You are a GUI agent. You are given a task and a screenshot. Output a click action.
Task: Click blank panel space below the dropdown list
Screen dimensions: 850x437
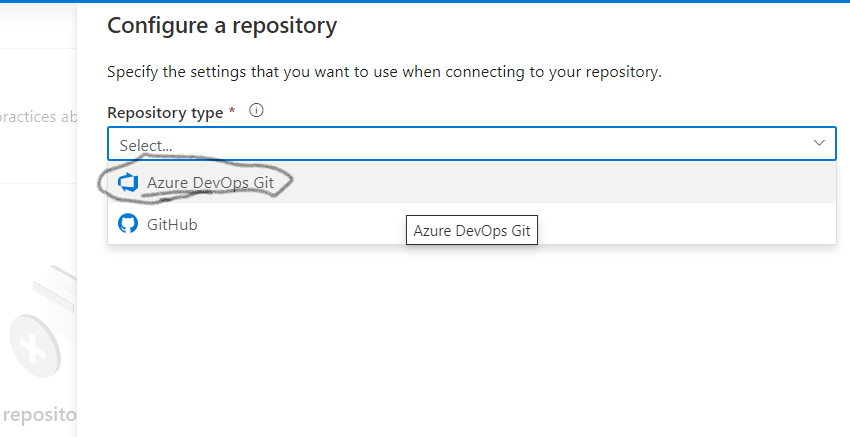pyautogui.click(x=460, y=340)
